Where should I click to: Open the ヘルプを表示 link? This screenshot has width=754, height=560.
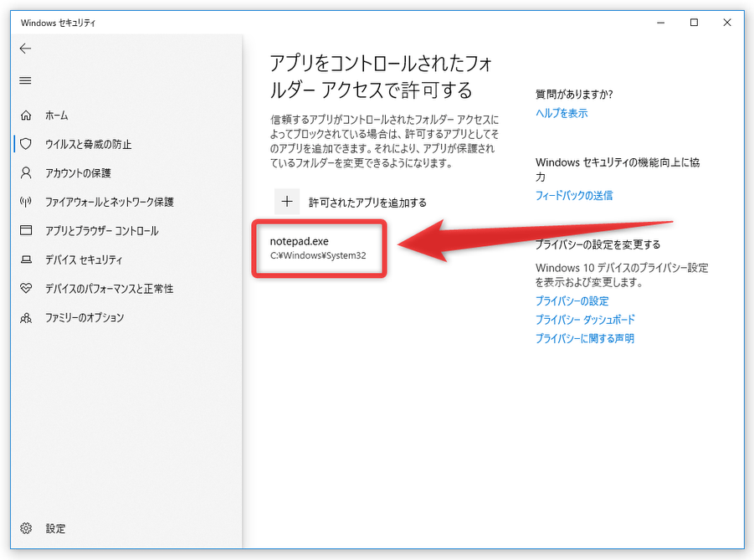point(562,113)
